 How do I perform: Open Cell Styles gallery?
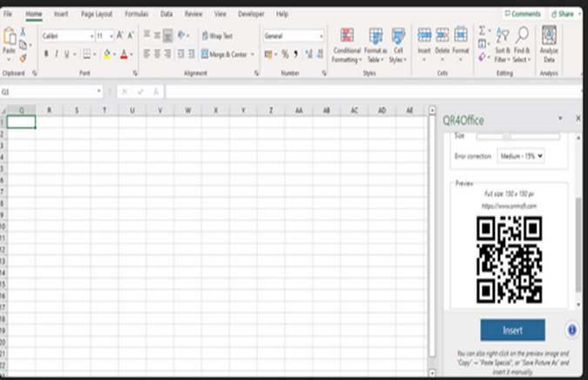pyautogui.click(x=398, y=45)
